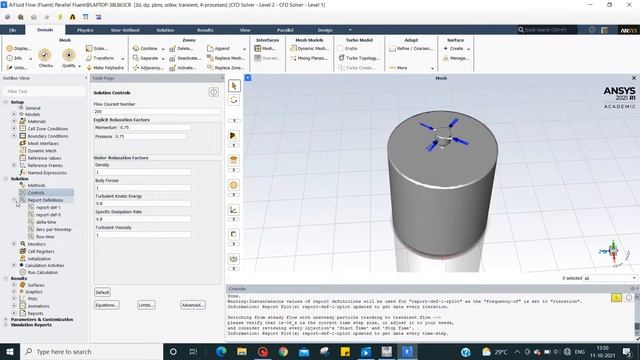Click the Momentum relaxation factor field
This screenshot has height=360, width=640.
155,127
